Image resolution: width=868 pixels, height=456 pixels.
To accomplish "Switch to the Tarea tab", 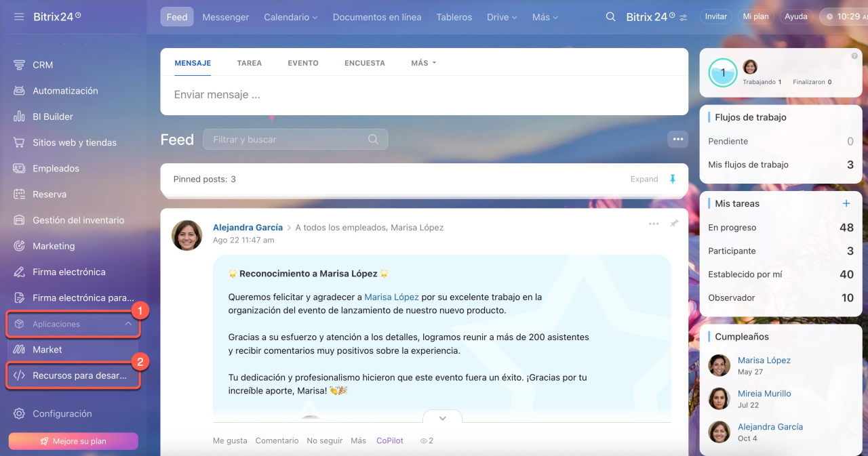I will 249,63.
